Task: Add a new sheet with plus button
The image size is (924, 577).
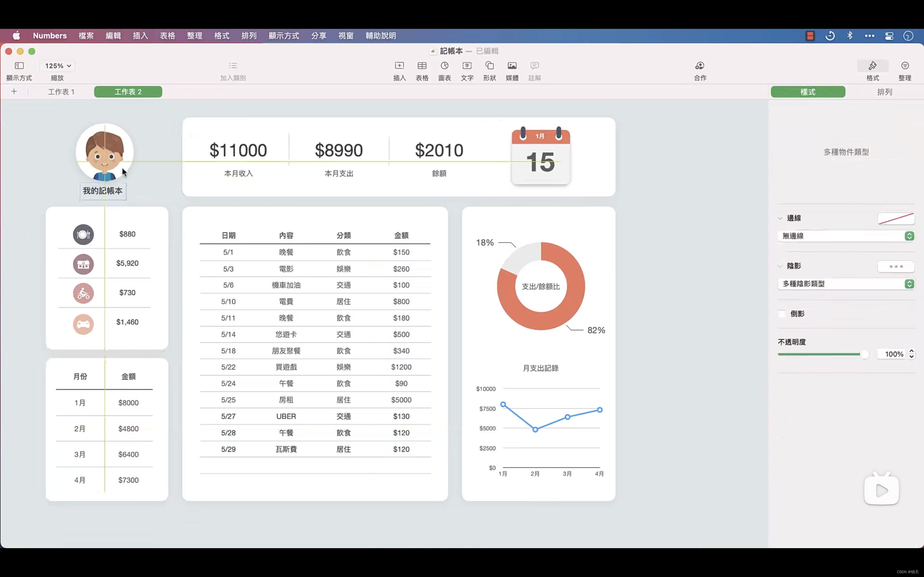Action: 14,92
